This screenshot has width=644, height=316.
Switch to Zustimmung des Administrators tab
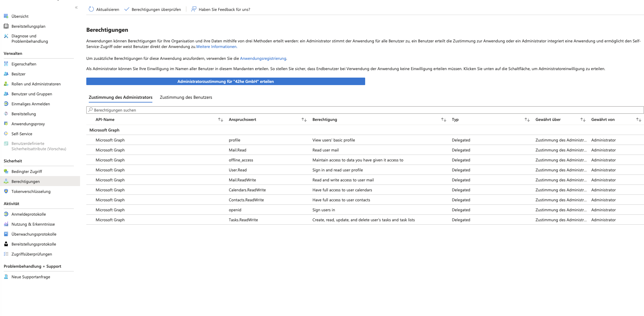[x=121, y=97]
